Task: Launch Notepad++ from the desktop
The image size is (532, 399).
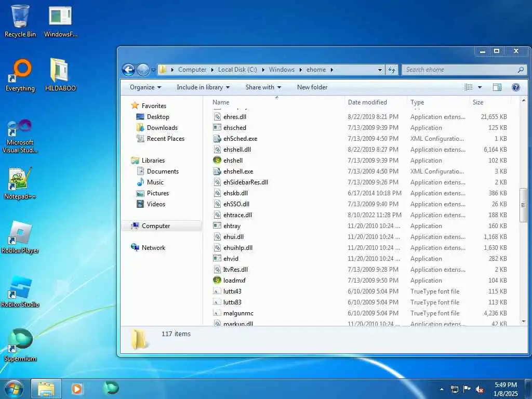Action: coord(20,182)
